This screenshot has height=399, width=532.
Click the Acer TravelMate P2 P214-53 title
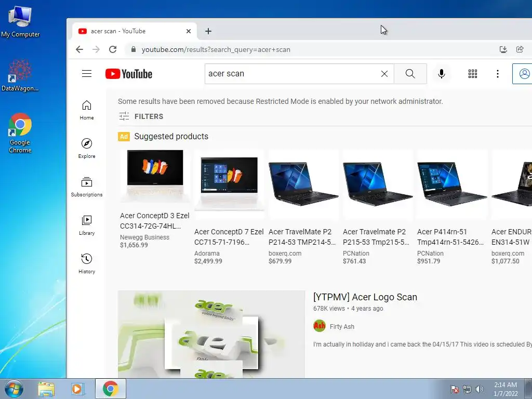[302, 237]
